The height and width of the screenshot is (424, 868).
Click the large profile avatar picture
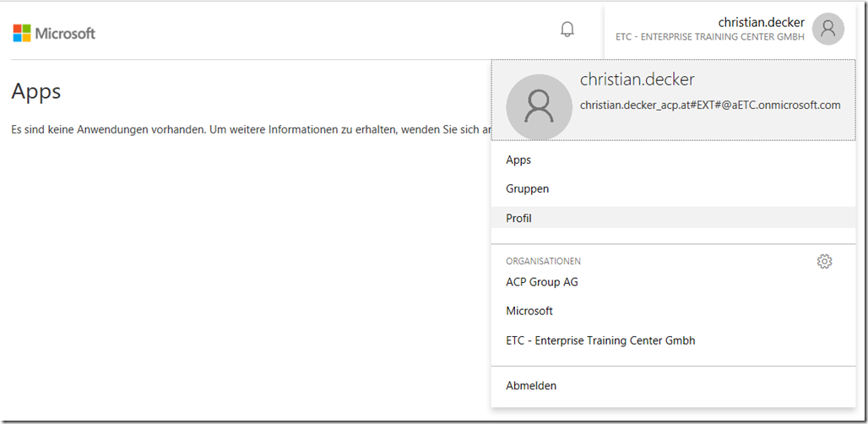tap(540, 106)
